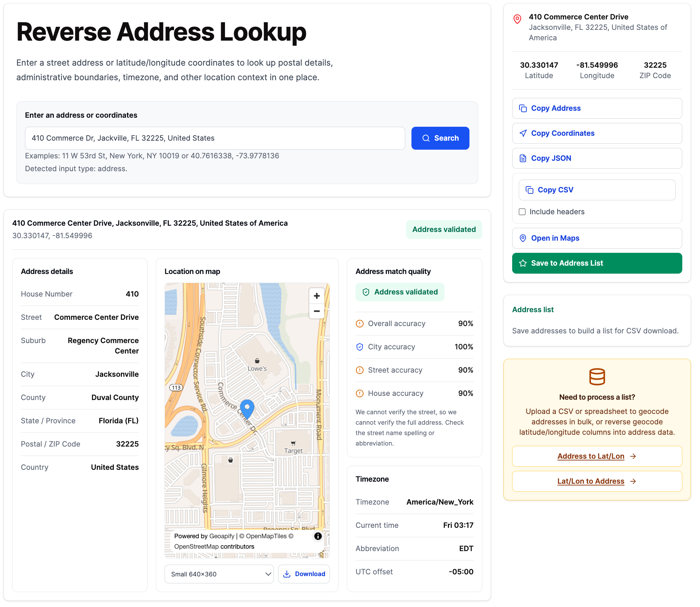Click the America/New_York timezone value
Screen dimensions: 700x607
coord(440,502)
